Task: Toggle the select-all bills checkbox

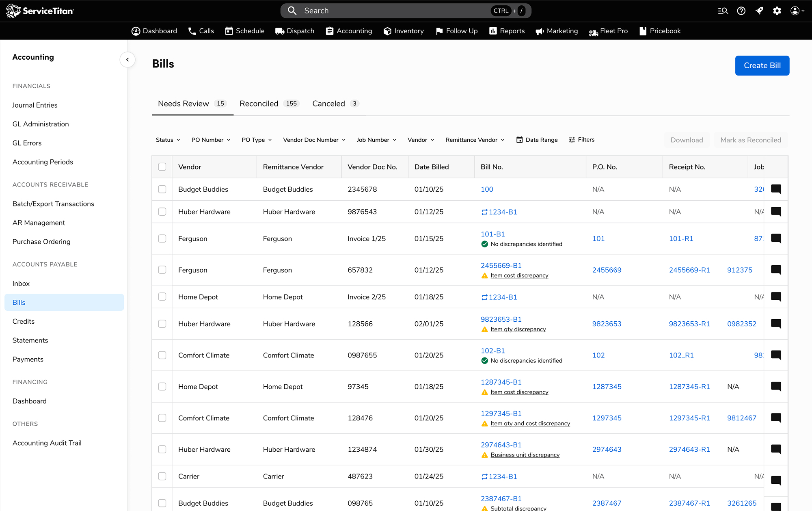Action: (162, 167)
